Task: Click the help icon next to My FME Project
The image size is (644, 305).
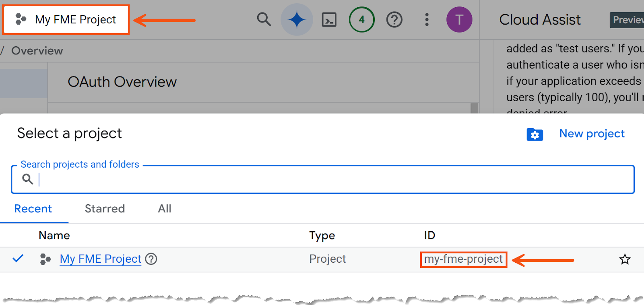Action: pos(151,259)
